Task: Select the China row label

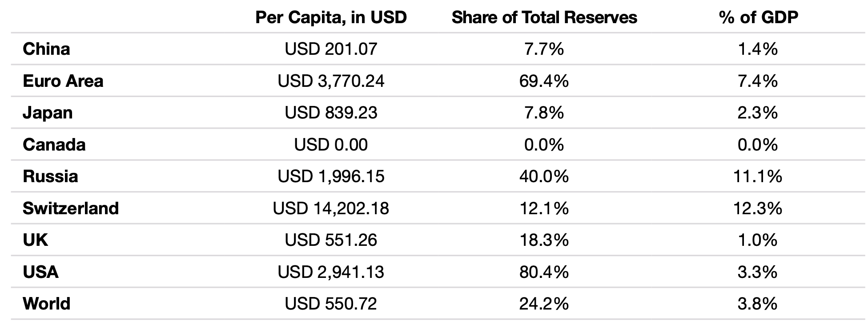Action: pos(46,49)
